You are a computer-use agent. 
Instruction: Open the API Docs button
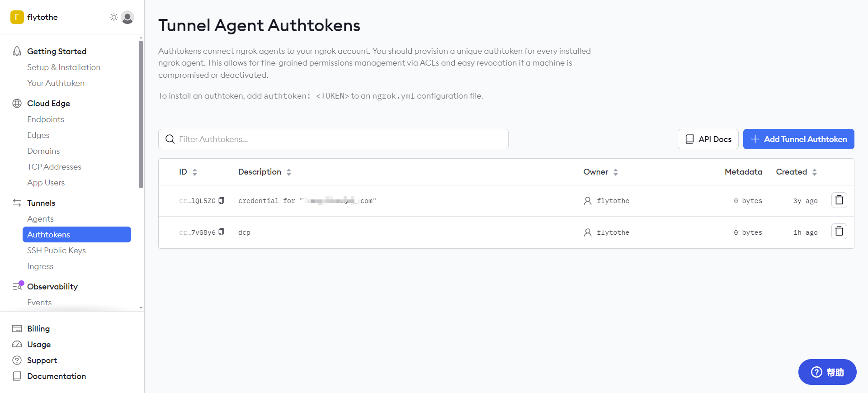pyautogui.click(x=708, y=139)
